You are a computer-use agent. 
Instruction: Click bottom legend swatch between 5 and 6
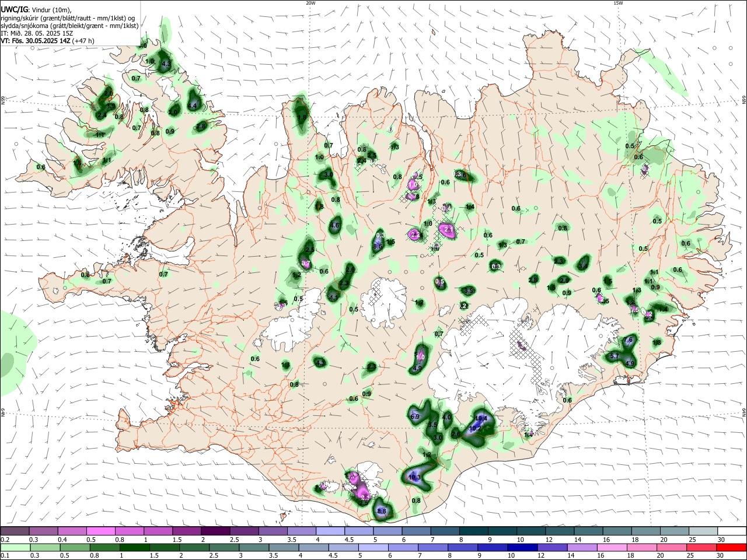tap(372, 548)
